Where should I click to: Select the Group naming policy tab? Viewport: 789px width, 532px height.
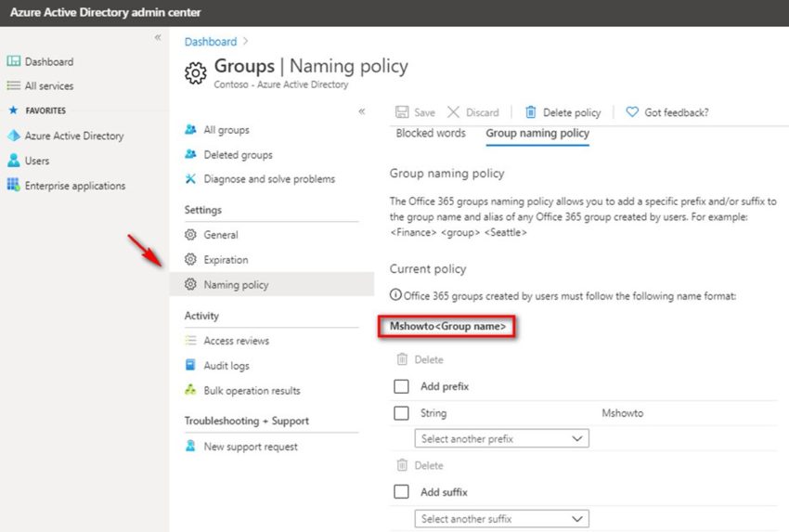click(537, 133)
